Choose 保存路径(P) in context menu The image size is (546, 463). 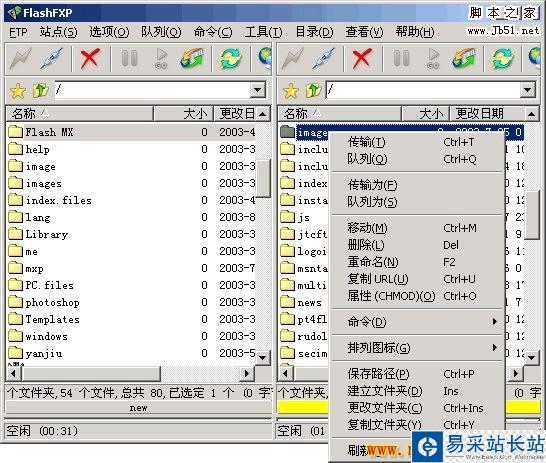coord(416,374)
